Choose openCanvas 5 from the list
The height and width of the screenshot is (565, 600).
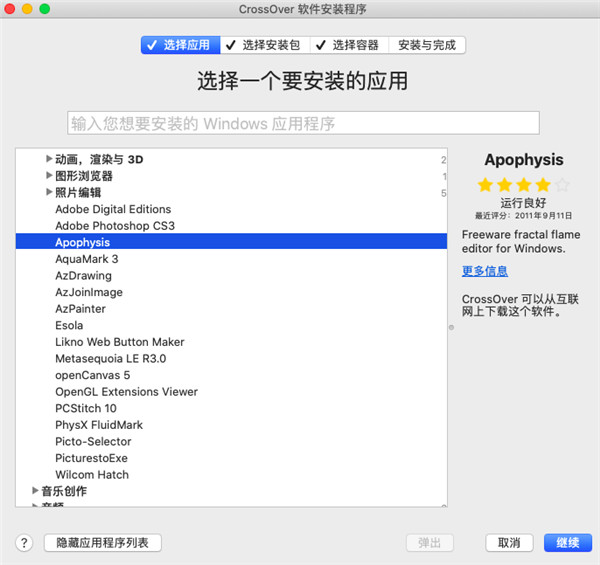231,375
